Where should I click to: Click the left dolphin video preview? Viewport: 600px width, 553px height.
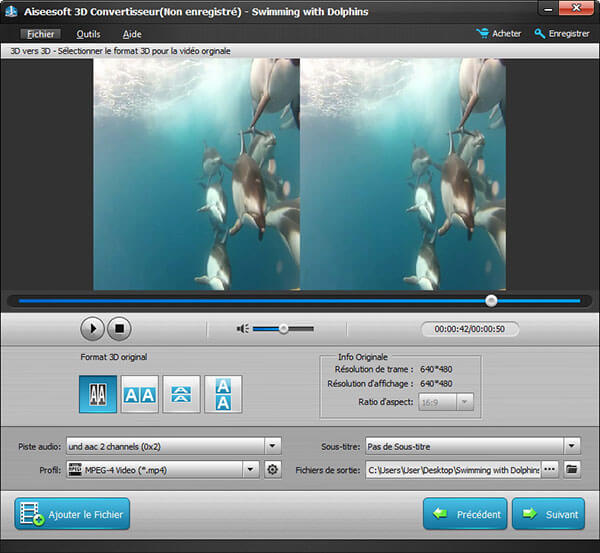(197, 174)
